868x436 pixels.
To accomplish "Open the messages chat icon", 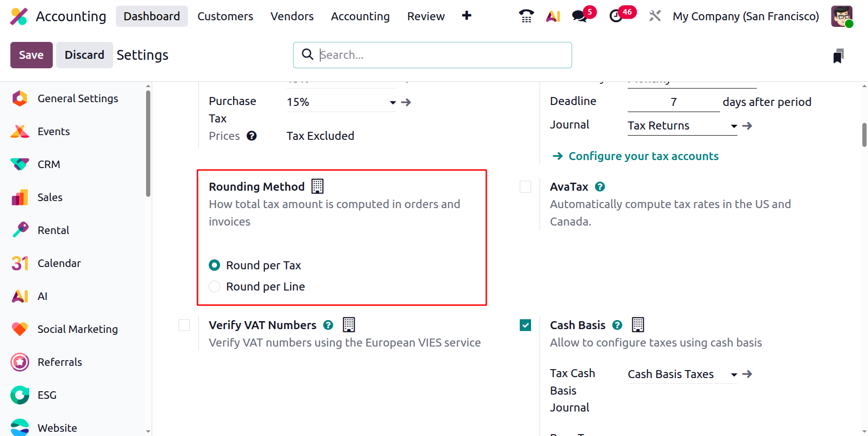I will (579, 16).
